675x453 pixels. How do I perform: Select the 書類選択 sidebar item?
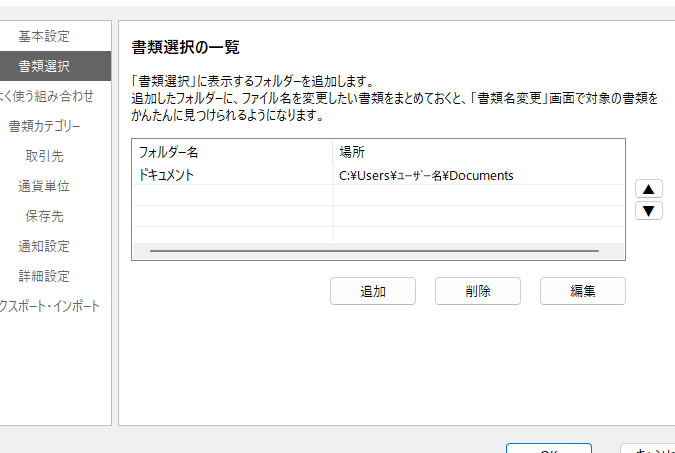45,66
